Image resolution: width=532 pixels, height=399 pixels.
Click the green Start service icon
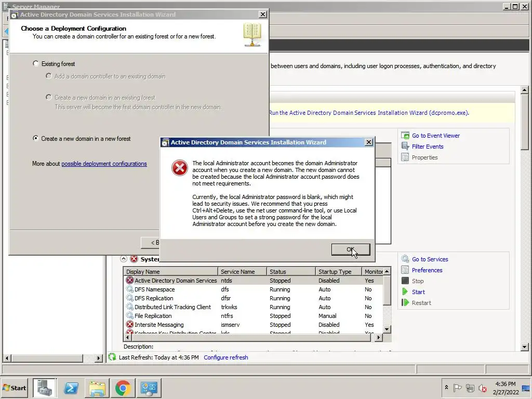coord(405,291)
